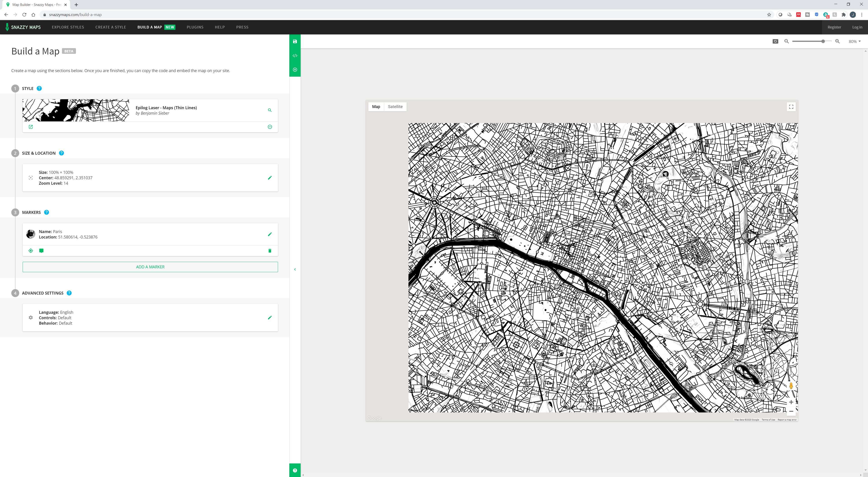Search for a different map style

coord(270,110)
